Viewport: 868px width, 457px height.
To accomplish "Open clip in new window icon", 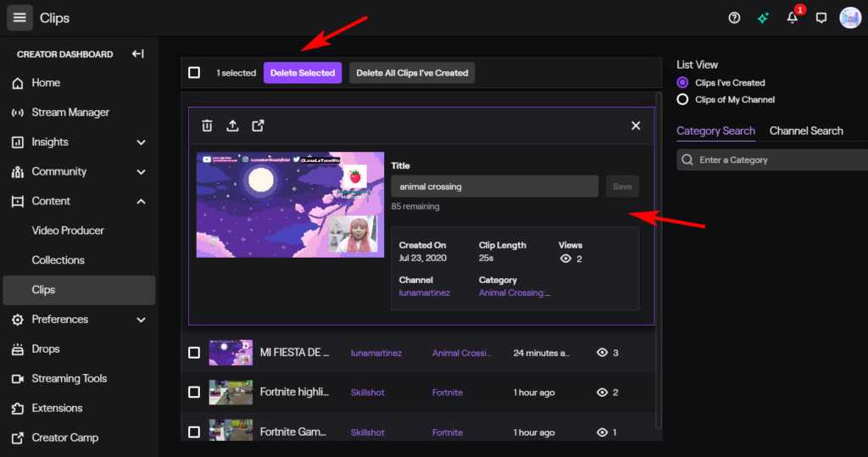I will pyautogui.click(x=258, y=125).
